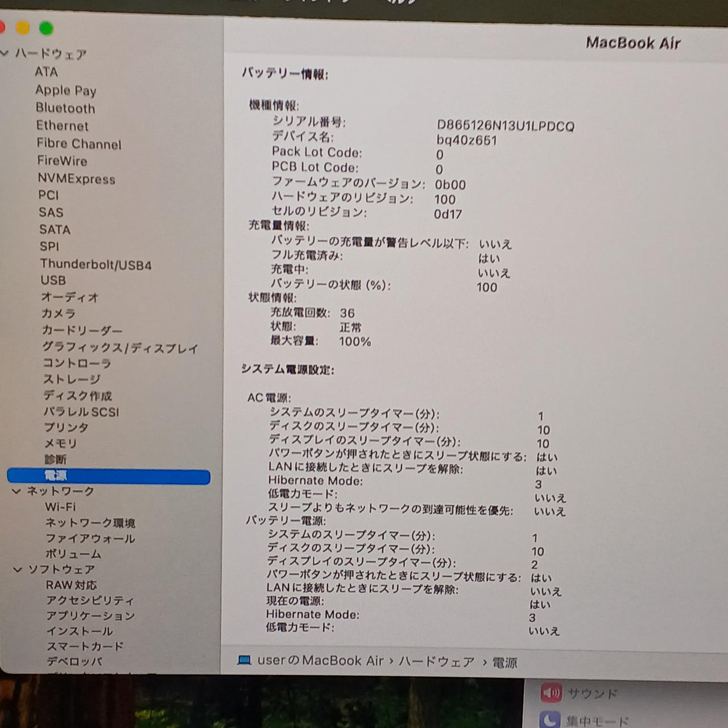The height and width of the screenshot is (728, 728).
Task: Click the computer icon in path bar
Action: 245,660
